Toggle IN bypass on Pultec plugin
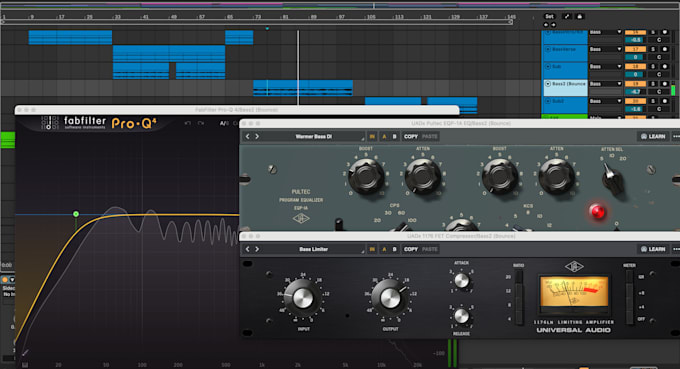The width and height of the screenshot is (680, 369). tap(372, 137)
